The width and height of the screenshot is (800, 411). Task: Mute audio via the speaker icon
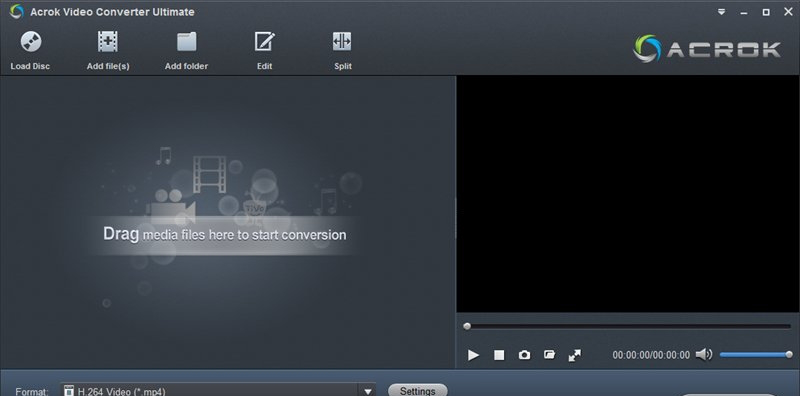[x=704, y=354]
